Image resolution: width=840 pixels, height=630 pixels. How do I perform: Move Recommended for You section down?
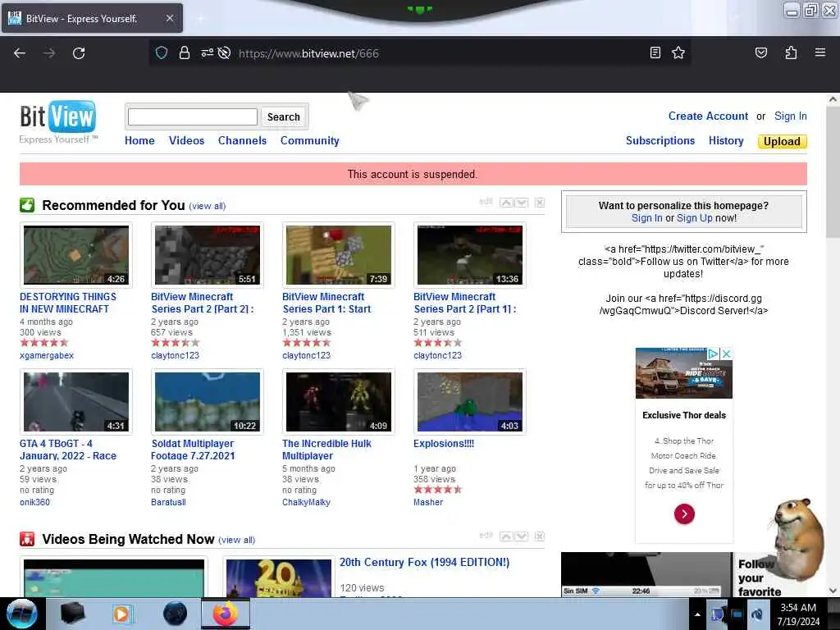point(521,203)
